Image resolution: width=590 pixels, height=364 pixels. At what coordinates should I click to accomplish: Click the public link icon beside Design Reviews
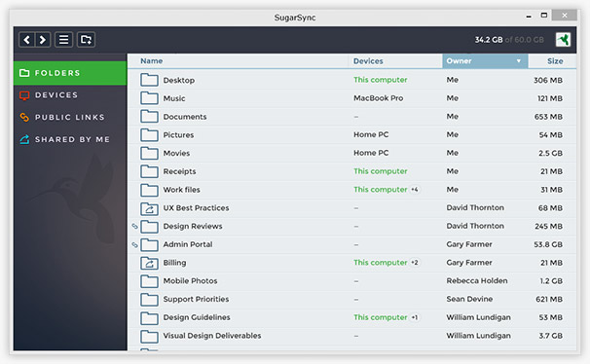134,226
